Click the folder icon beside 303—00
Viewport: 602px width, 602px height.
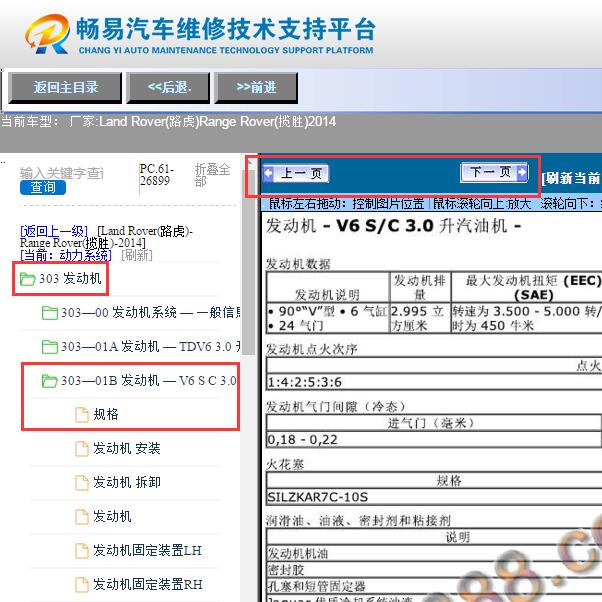50,313
